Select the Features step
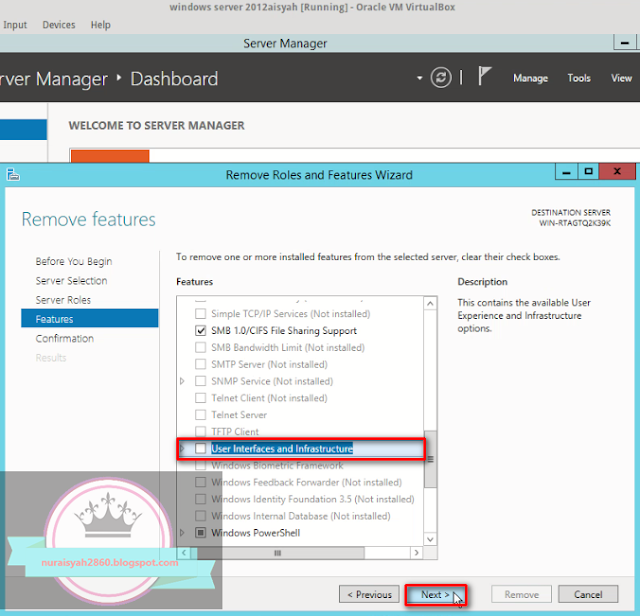640x616 pixels. point(89,318)
